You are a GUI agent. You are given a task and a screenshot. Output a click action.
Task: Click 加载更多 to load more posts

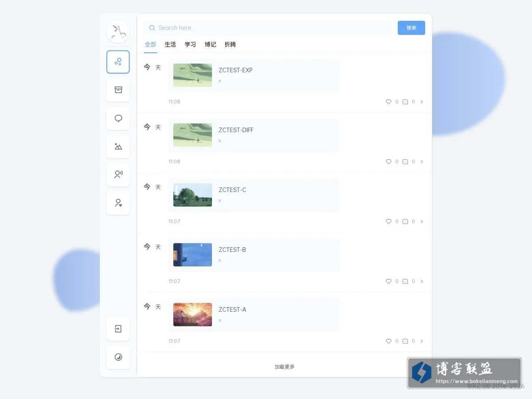click(x=285, y=367)
